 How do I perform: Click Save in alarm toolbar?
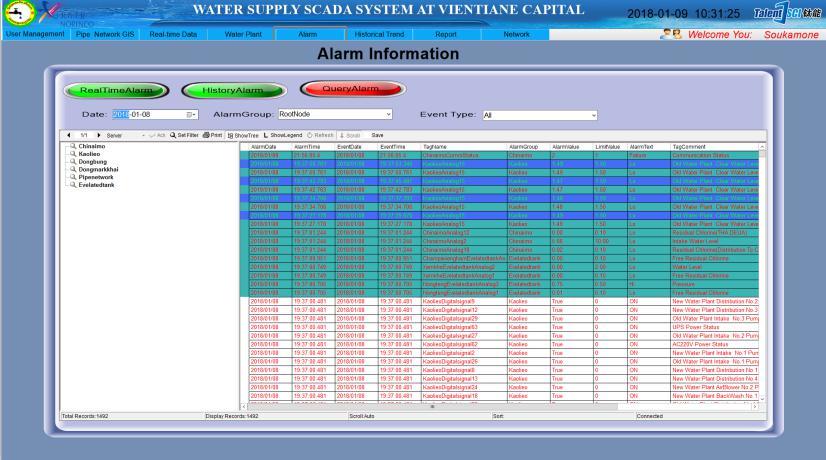pos(377,135)
